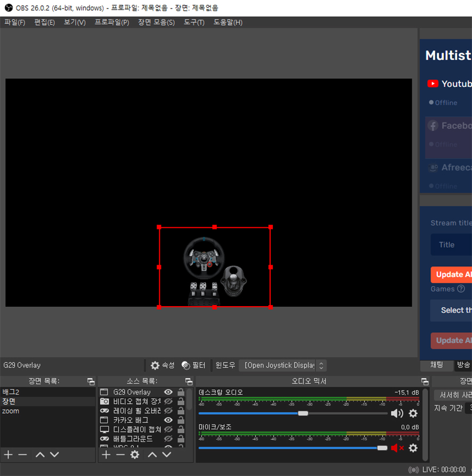This screenshot has height=476, width=472.
Task: Click the audio mixer vertical scrollbar
Action: (426, 425)
